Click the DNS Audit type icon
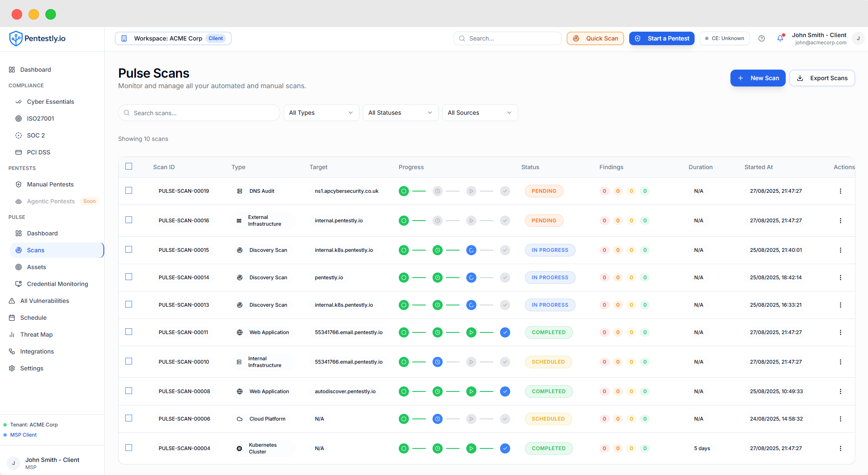The image size is (868, 475). pos(240,191)
